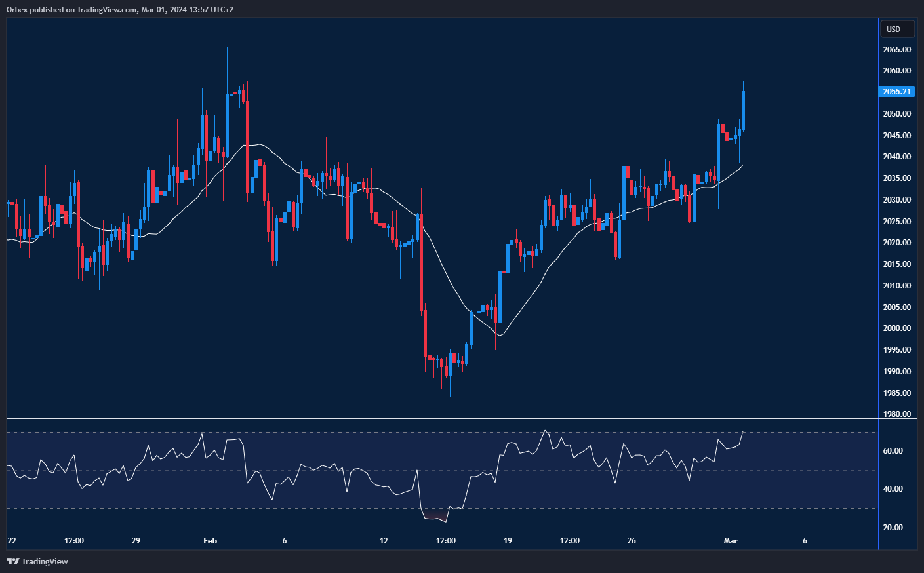Click the 22 date on the time axis
The image size is (924, 573).
(x=12, y=541)
